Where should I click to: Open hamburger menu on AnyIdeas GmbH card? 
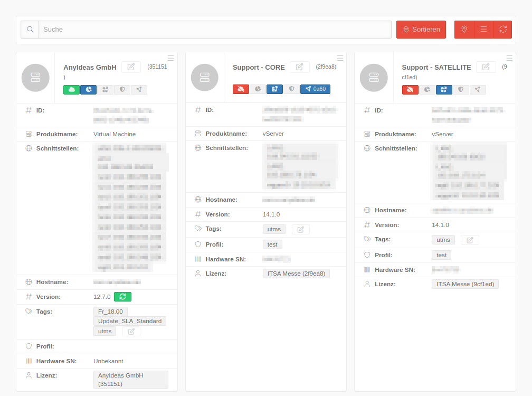coord(170,58)
